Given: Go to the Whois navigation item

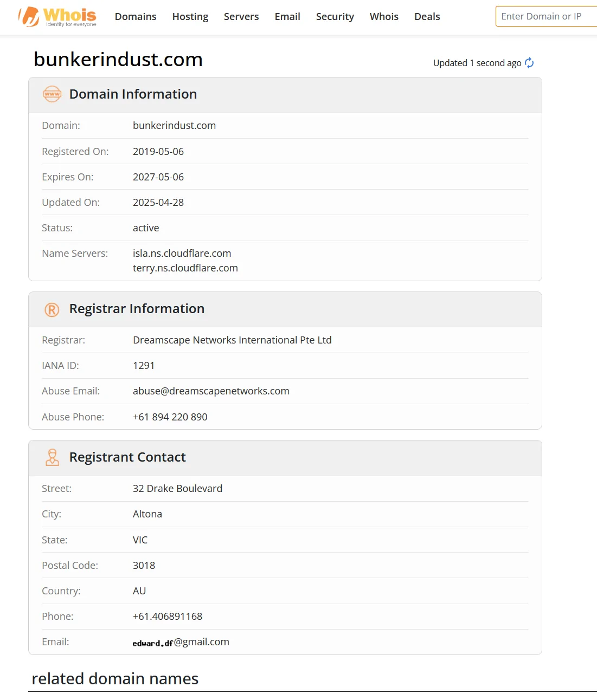Looking at the screenshot, I should click(x=384, y=17).
